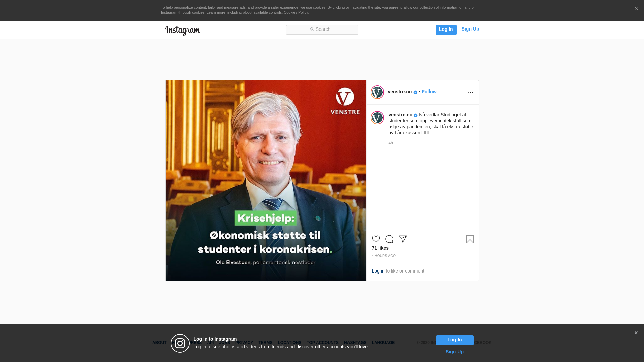Open TERMS footer link
This screenshot has width=644, height=362.
pyautogui.click(x=265, y=343)
